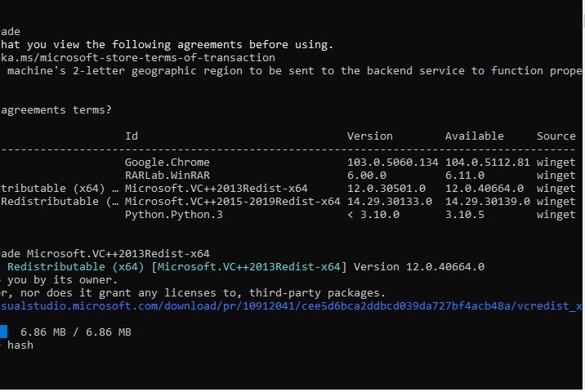Screen dimensions: 585x392
Task: Click the Available column header
Action: (x=474, y=136)
